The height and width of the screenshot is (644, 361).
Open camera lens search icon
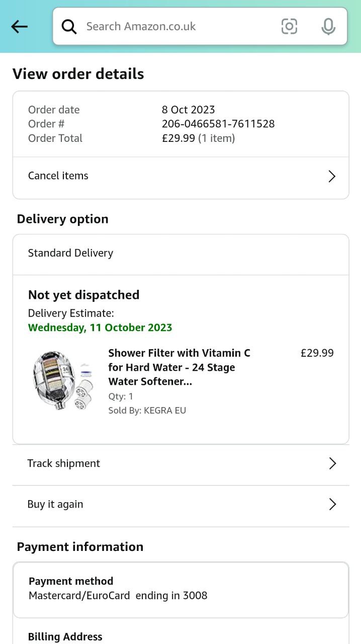pyautogui.click(x=289, y=27)
